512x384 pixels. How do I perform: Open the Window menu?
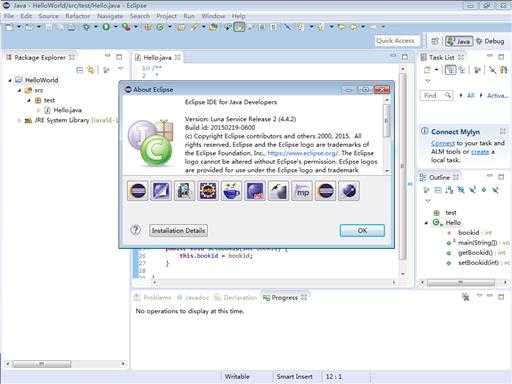click(213, 16)
